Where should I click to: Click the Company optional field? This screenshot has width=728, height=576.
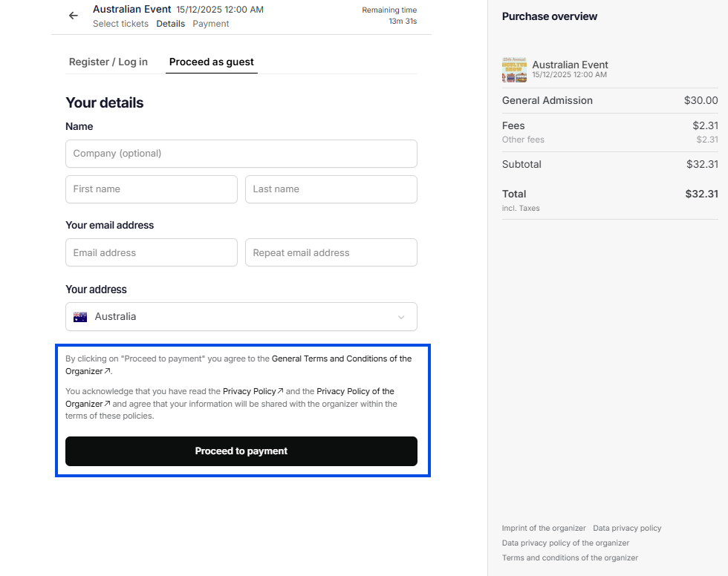(x=241, y=154)
